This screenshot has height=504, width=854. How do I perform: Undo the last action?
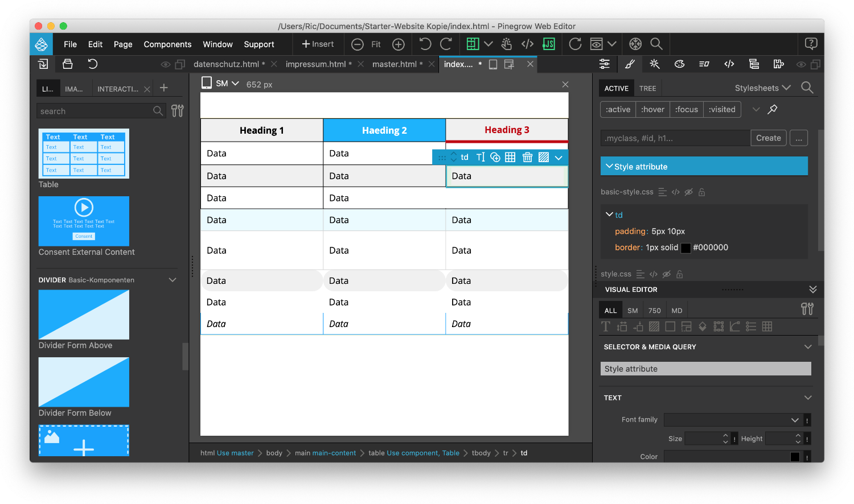425,44
